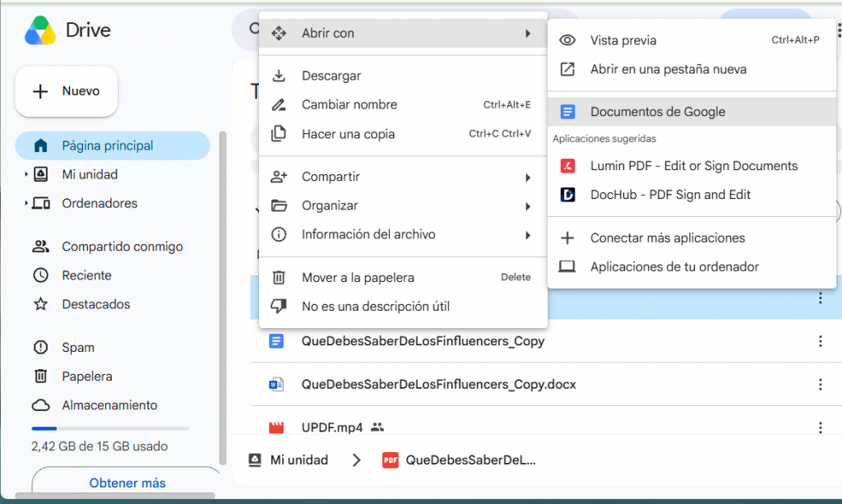Image resolution: width=842 pixels, height=504 pixels.
Task: Click the Lumin PDF app icon
Action: pyautogui.click(x=567, y=166)
